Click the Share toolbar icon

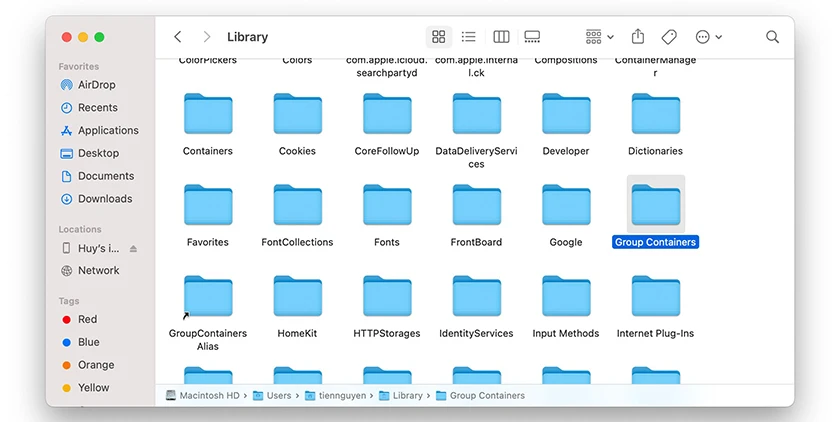tap(638, 36)
